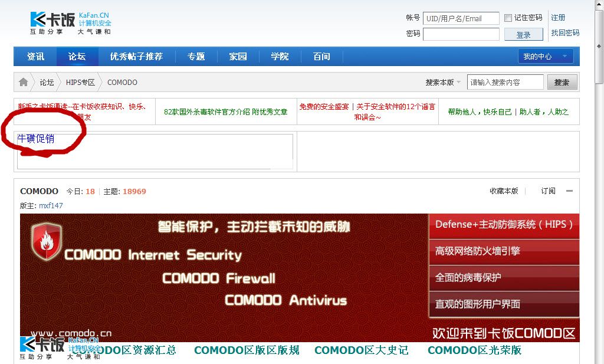Image resolution: width=604 pixels, height=364 pixels.
Task: Enable the 记住密码 checkbox
Action: click(x=508, y=18)
